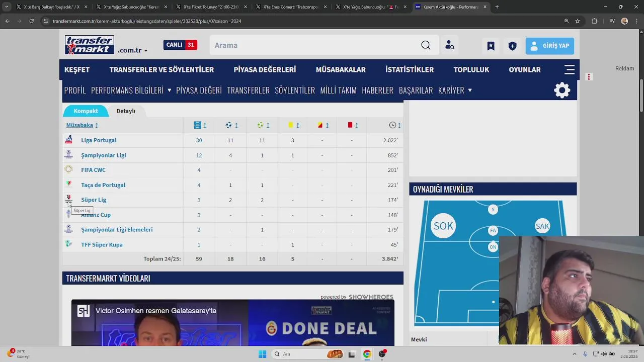644x362 pixels.
Task: Open the settings gear icon
Action: 562,90
